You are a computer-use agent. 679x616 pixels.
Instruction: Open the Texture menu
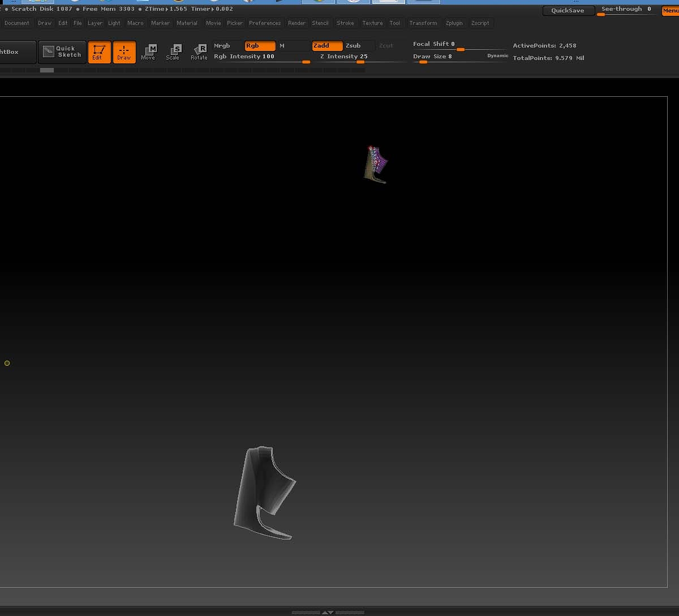[x=372, y=23]
